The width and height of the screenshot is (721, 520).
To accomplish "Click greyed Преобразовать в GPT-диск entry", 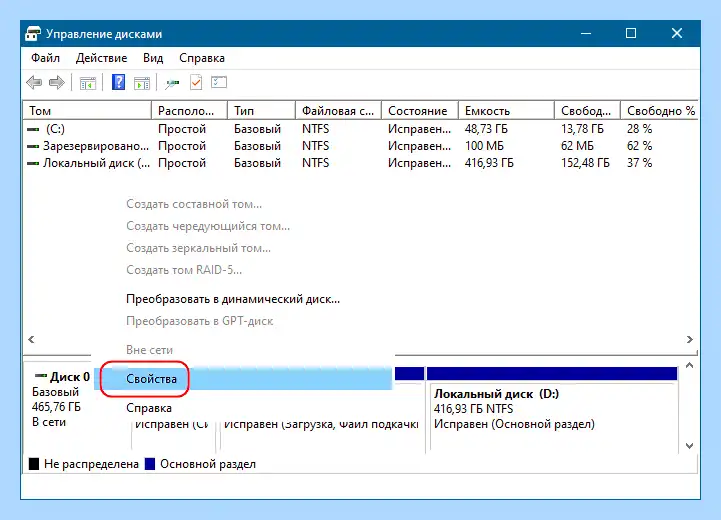I will coord(200,321).
